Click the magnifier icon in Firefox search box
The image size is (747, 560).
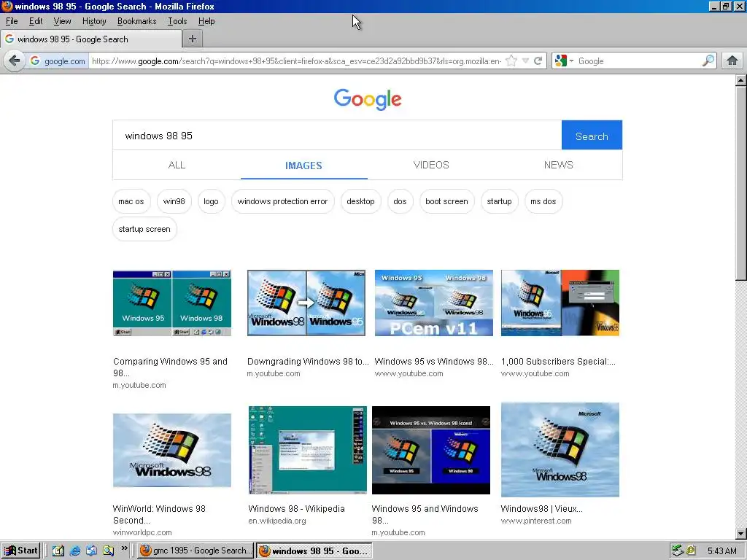708,61
